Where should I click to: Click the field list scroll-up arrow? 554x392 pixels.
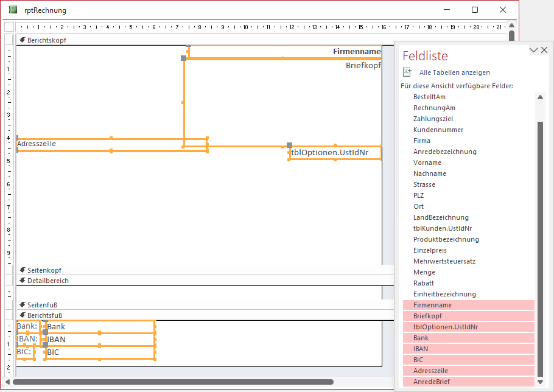[x=539, y=97]
